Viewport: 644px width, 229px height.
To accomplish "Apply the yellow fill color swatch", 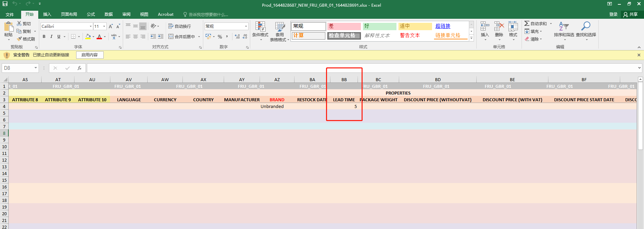I will [88, 37].
